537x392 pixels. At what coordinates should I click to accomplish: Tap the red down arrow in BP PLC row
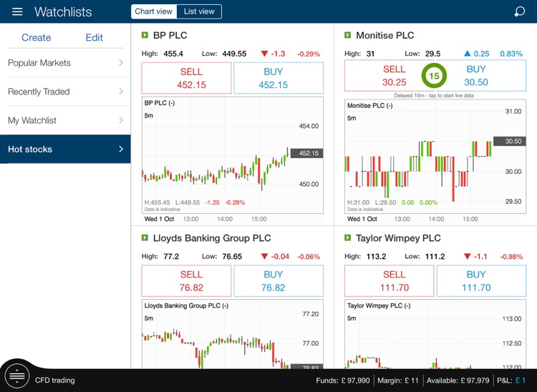point(264,54)
